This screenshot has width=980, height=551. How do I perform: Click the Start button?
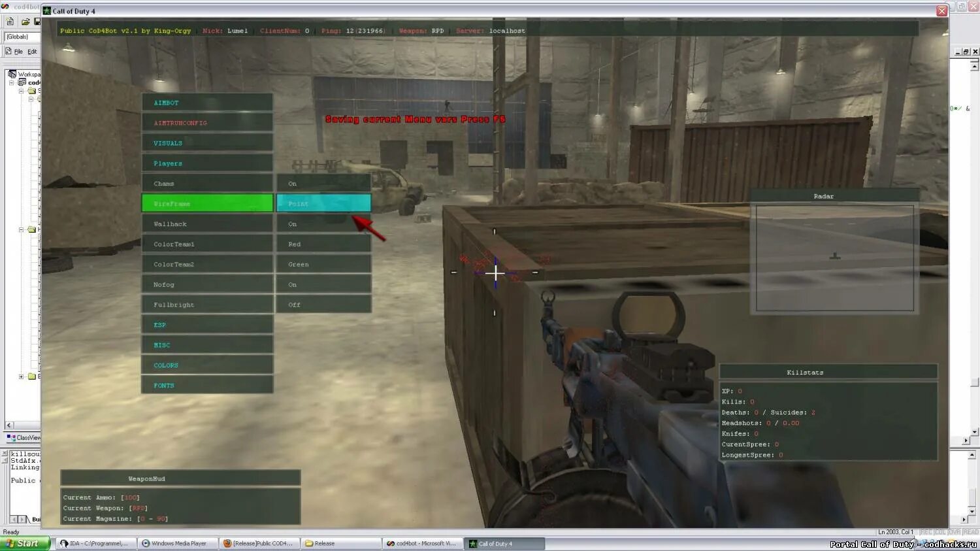[24, 543]
